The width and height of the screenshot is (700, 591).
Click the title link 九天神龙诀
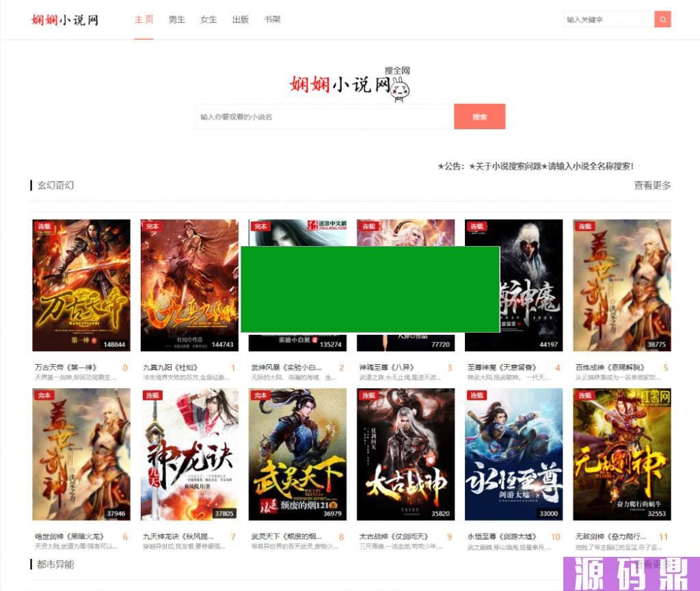coord(178,536)
